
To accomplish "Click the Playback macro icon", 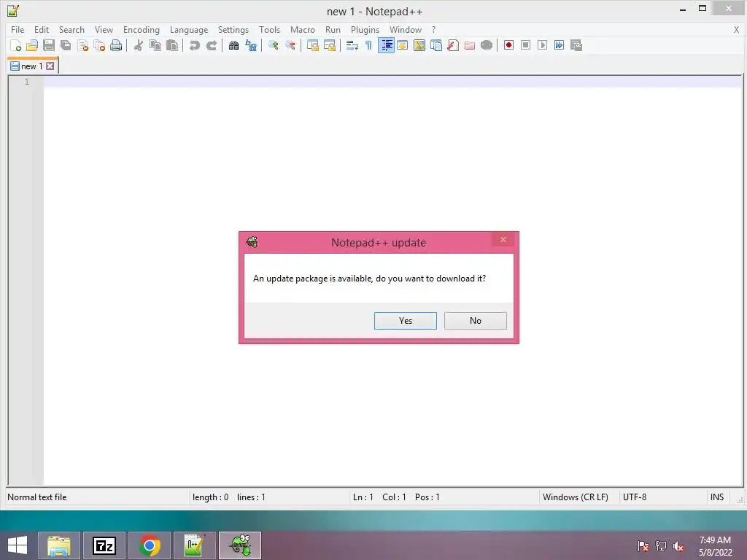I will click(542, 45).
